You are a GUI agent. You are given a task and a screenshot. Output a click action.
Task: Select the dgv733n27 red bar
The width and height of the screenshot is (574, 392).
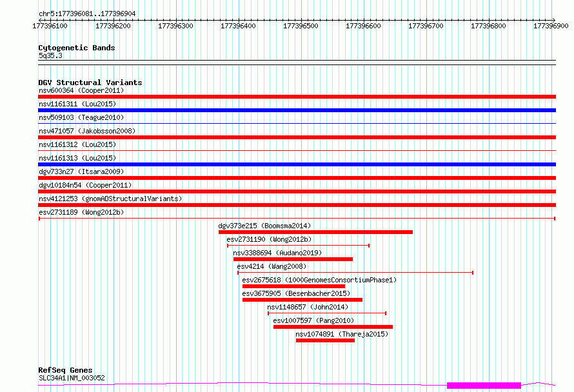pyautogui.click(x=297, y=178)
